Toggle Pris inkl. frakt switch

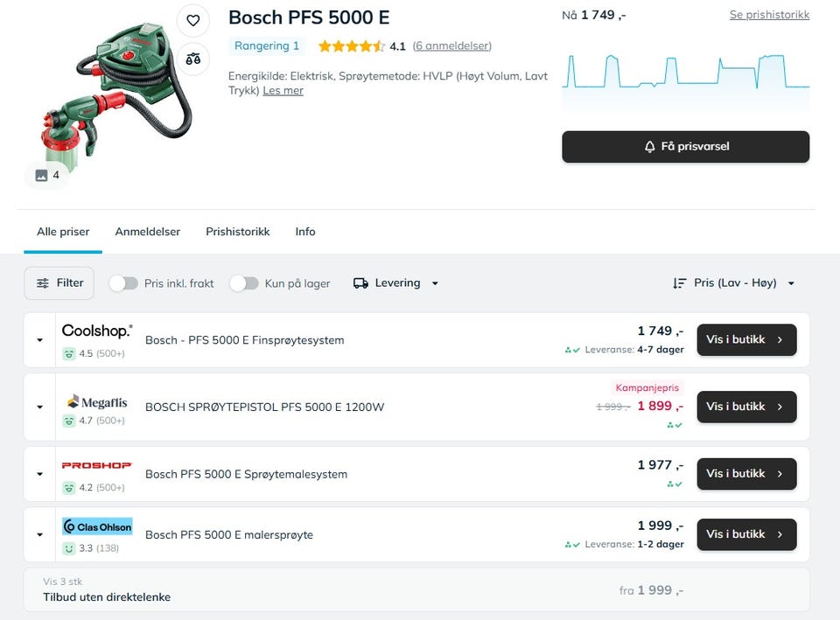tap(123, 283)
